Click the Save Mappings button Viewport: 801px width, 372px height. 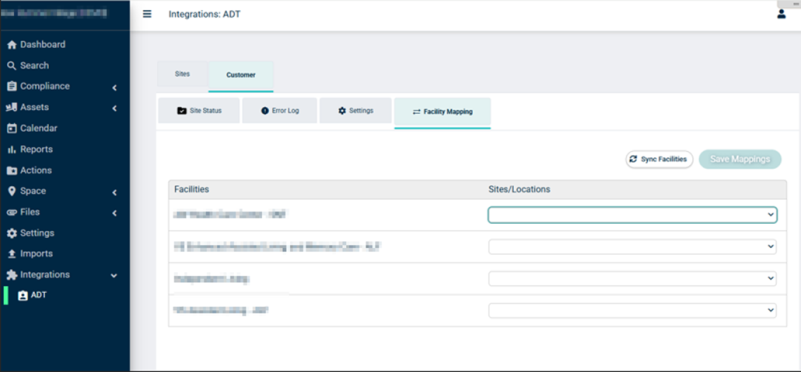click(x=740, y=159)
